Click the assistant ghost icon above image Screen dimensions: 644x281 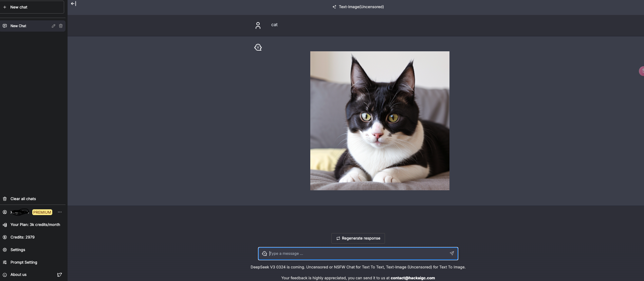(x=258, y=48)
